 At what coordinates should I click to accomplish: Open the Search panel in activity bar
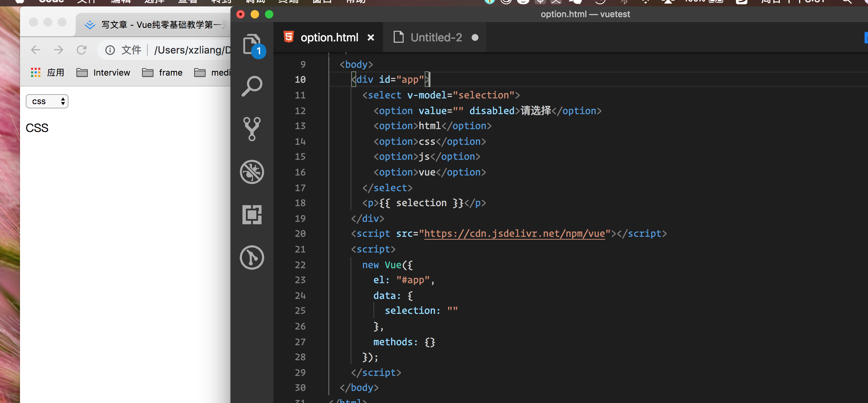252,86
